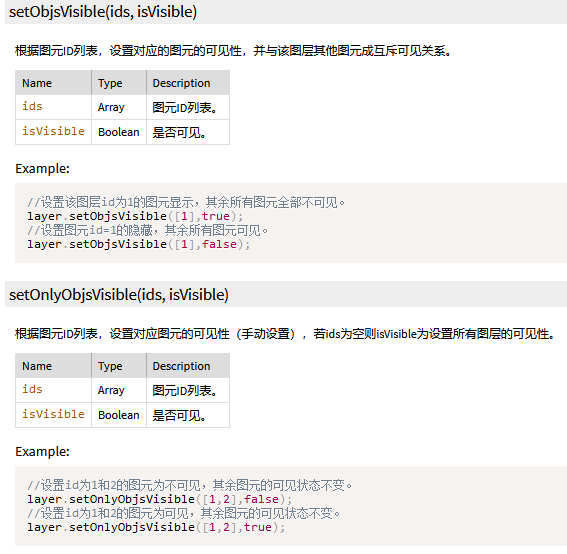Click code line layer.setObjsVisible([1],false)
Viewport: 567px width, 554px height.
[138, 244]
